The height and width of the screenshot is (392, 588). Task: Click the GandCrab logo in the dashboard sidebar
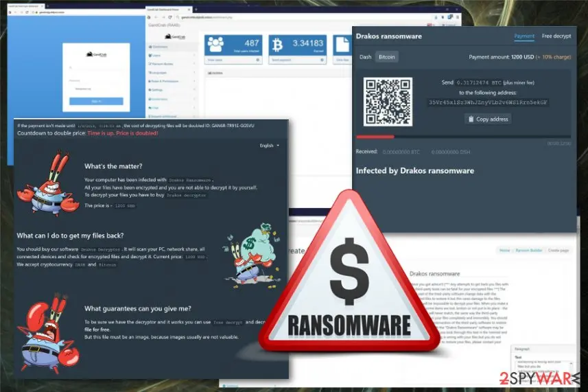coord(175,37)
